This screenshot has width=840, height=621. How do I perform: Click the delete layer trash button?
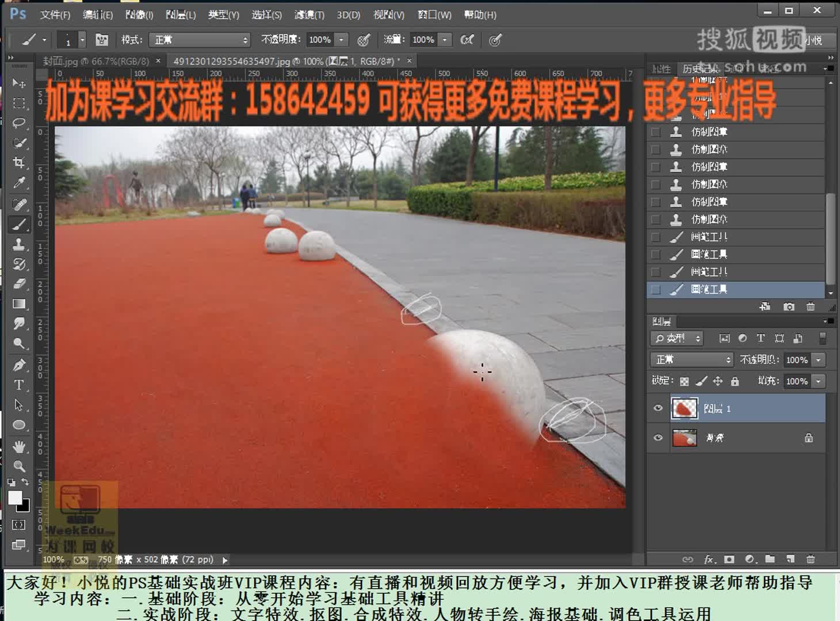[811, 559]
